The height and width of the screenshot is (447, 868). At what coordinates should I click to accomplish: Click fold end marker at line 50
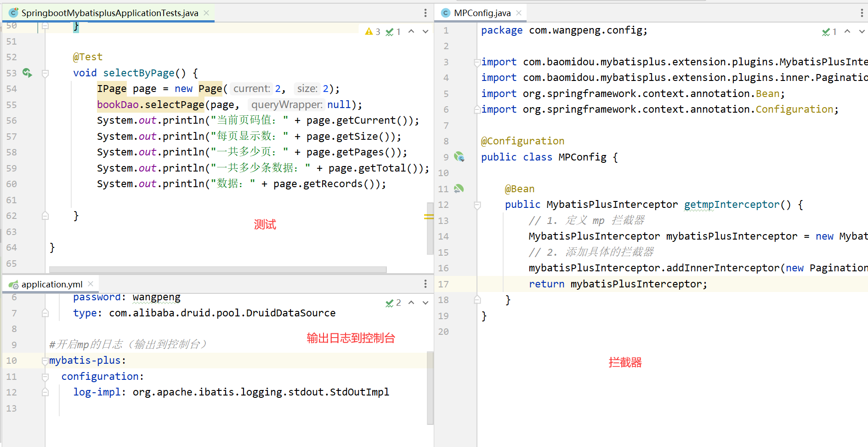45,26
